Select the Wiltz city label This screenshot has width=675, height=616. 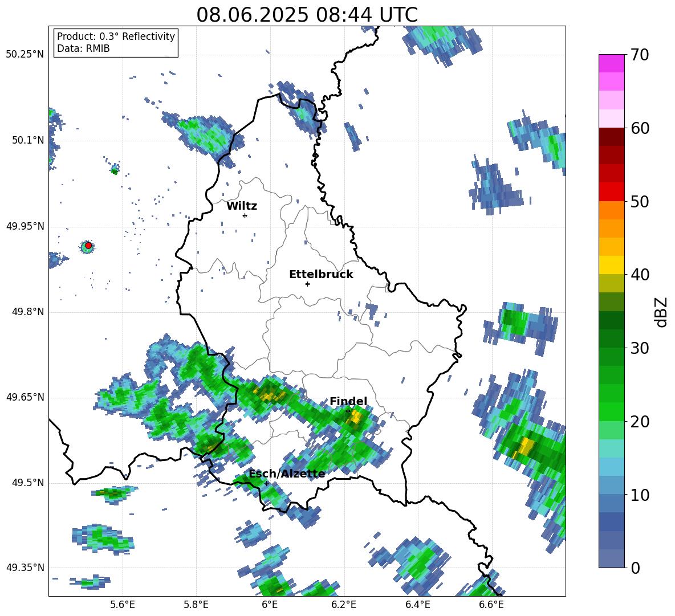(242, 206)
